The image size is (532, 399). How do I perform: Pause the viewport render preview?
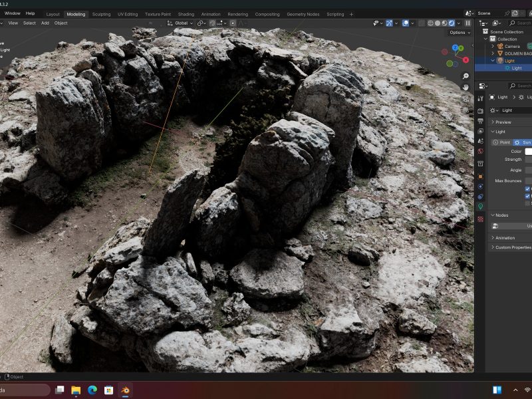coord(468,23)
